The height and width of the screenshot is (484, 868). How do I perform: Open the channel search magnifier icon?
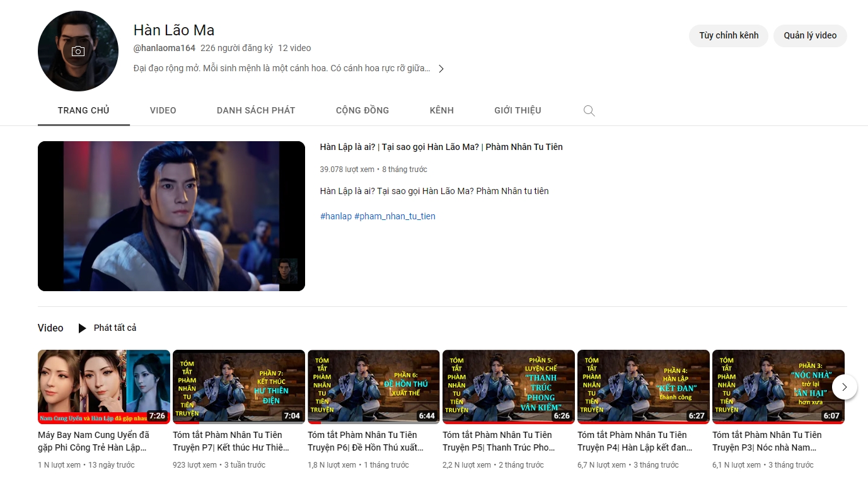589,111
